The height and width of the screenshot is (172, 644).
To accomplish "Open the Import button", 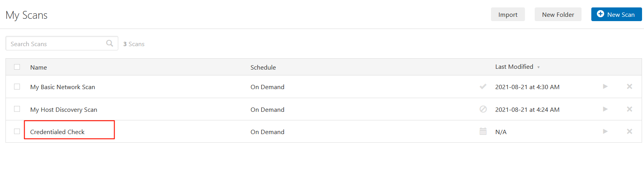I will (508, 14).
